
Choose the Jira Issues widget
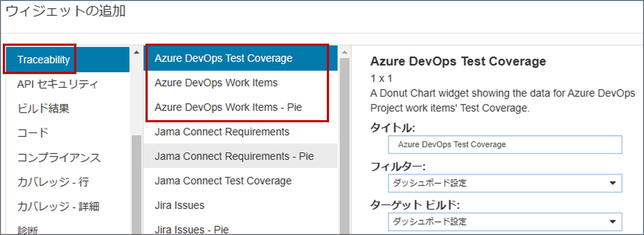(179, 205)
